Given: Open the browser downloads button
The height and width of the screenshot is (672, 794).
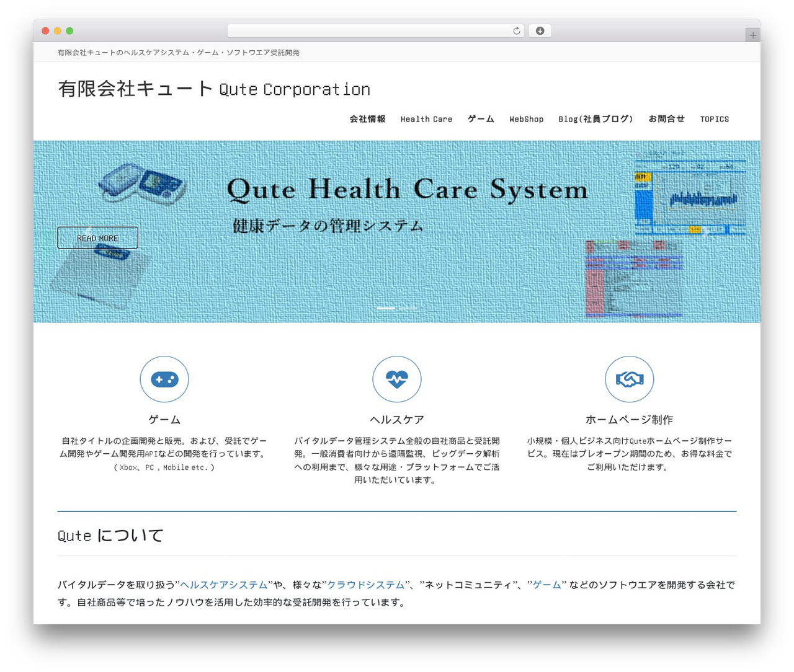Looking at the screenshot, I should tap(540, 31).
